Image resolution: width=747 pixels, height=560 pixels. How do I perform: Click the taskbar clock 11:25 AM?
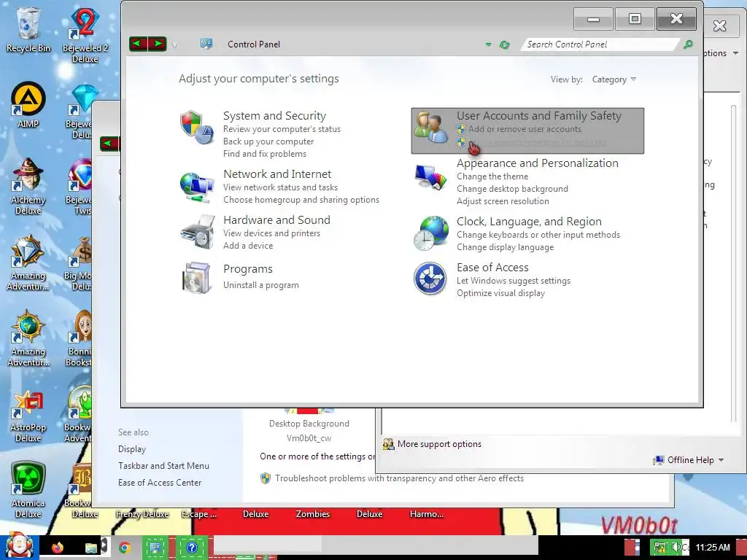click(x=713, y=547)
